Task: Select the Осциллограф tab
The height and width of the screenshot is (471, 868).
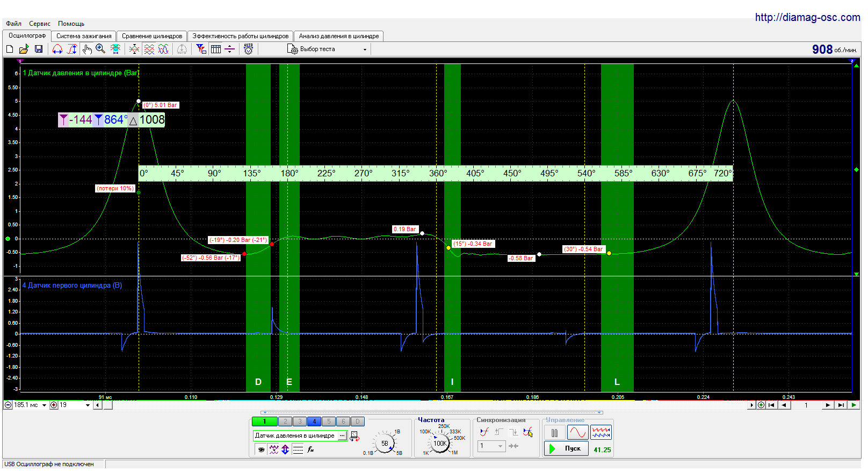Action: click(x=27, y=35)
